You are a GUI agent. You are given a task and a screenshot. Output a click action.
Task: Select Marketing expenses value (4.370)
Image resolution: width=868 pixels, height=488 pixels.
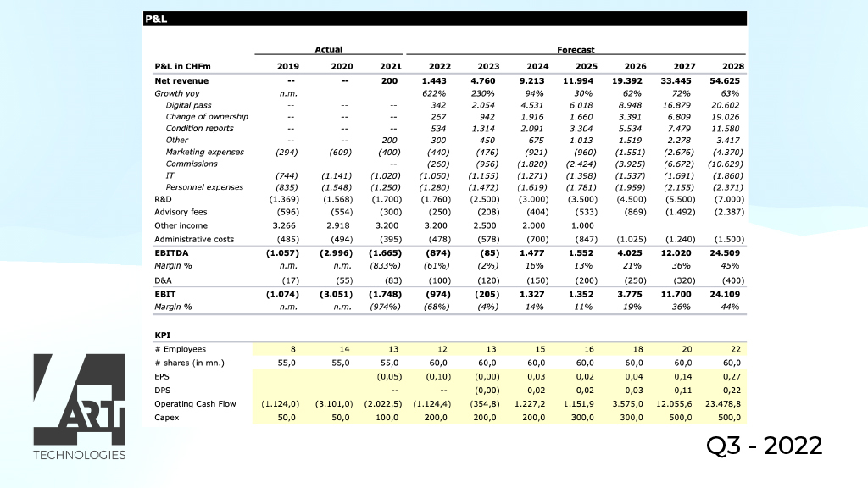click(728, 152)
